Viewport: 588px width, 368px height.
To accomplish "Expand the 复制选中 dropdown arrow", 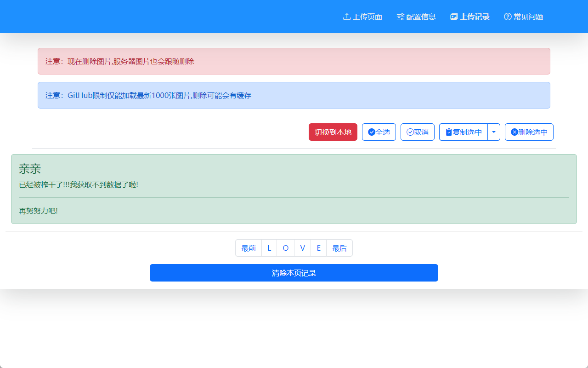I will pyautogui.click(x=494, y=132).
